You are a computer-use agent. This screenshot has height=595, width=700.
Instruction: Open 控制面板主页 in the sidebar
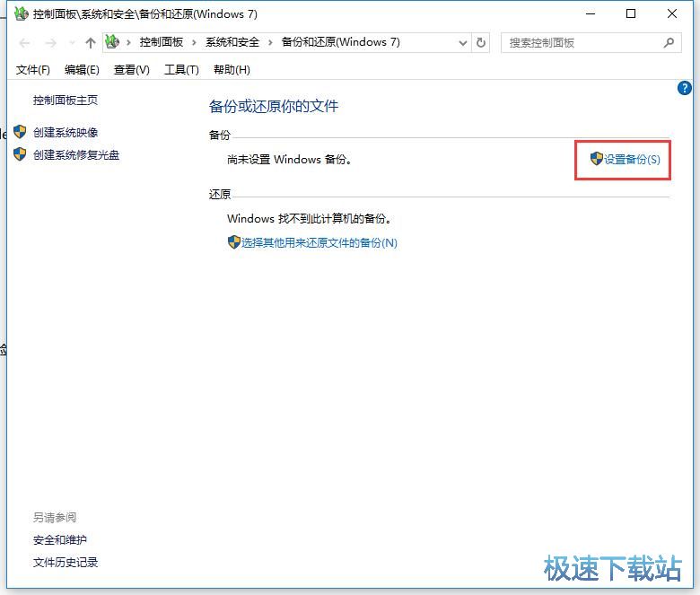pos(66,100)
